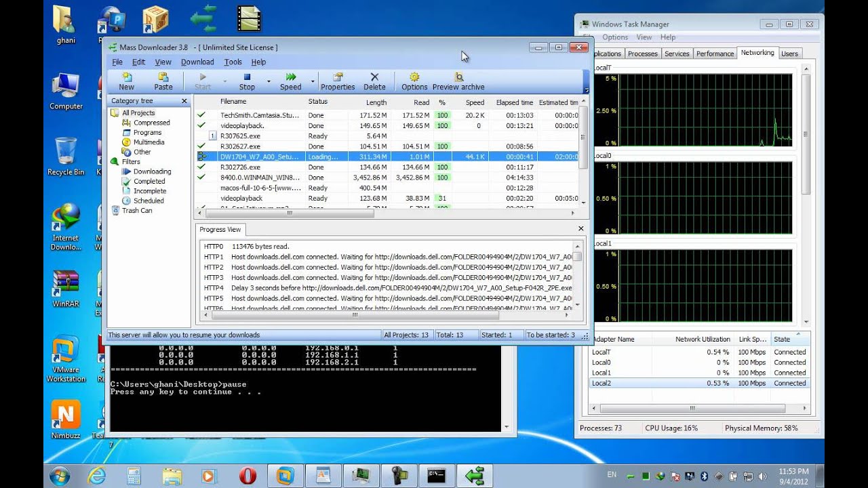The height and width of the screenshot is (488, 868).
Task: Select the Trash Can tree item
Action: [137, 211]
